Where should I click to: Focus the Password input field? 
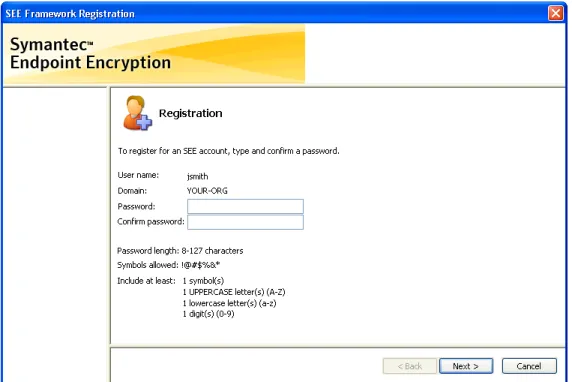click(x=245, y=207)
